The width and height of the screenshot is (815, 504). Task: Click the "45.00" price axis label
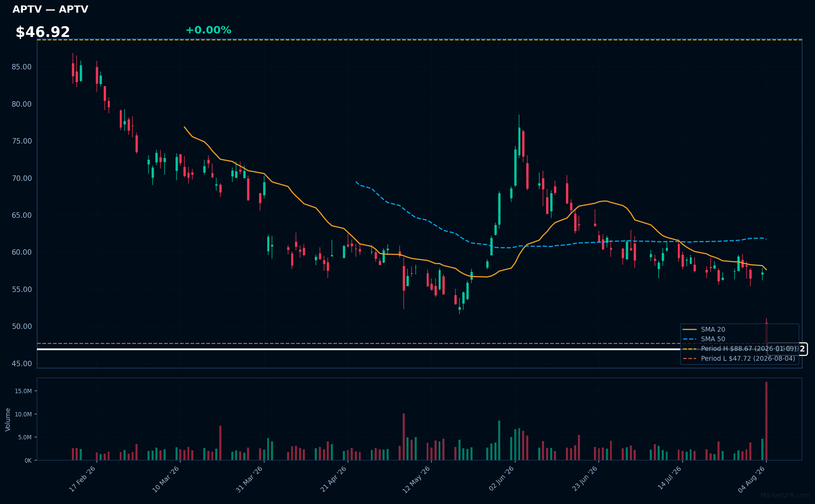[22, 363]
